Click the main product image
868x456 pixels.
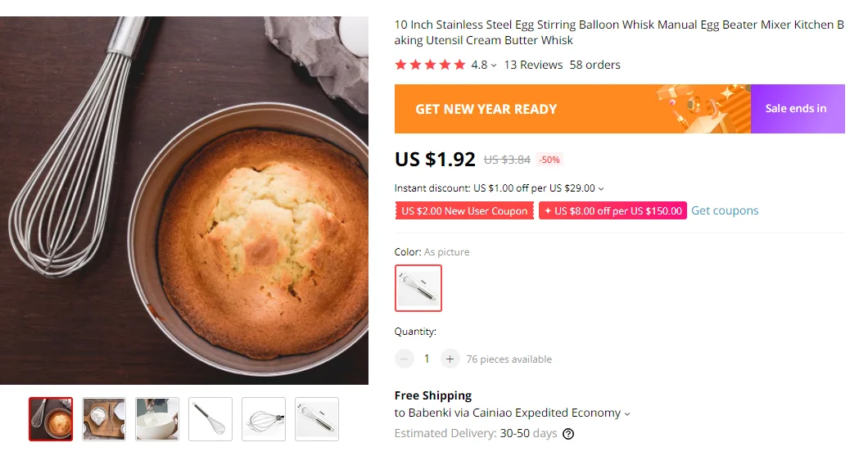point(184,201)
